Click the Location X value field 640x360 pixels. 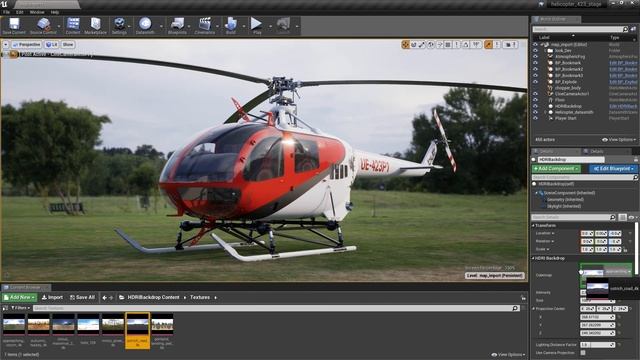click(587, 233)
